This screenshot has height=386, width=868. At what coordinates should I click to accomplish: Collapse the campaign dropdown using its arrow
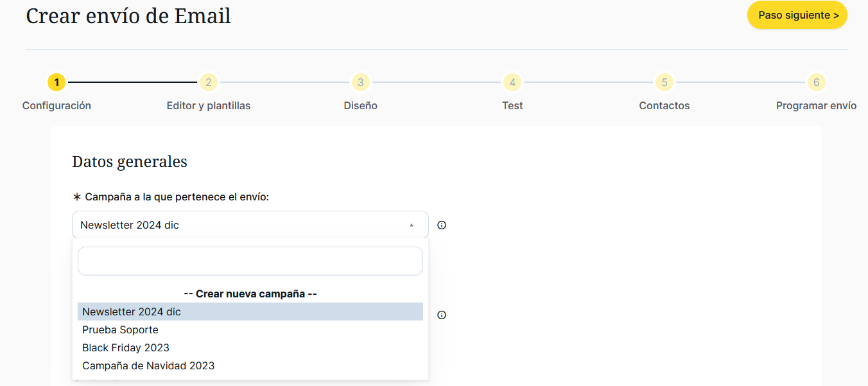click(x=412, y=225)
